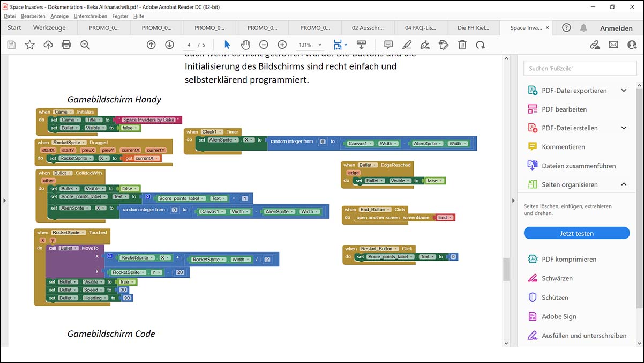644x363 pixels.
Task: Zoom in using the plus icon
Action: point(282,45)
